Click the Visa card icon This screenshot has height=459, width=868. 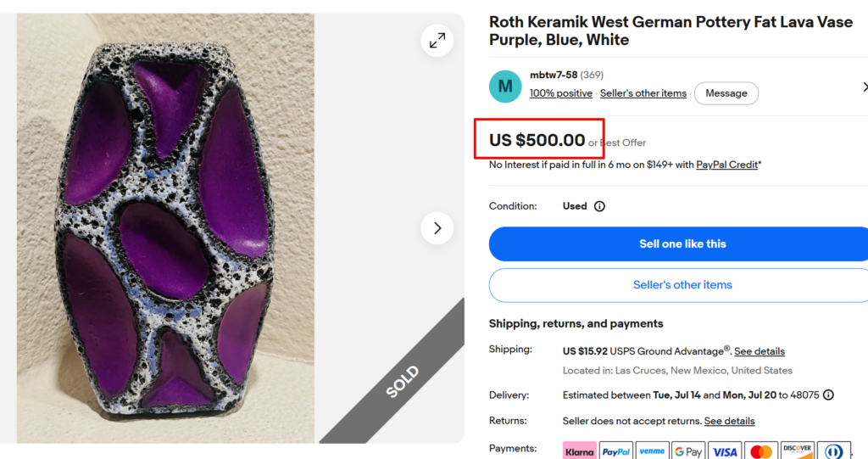(725, 451)
